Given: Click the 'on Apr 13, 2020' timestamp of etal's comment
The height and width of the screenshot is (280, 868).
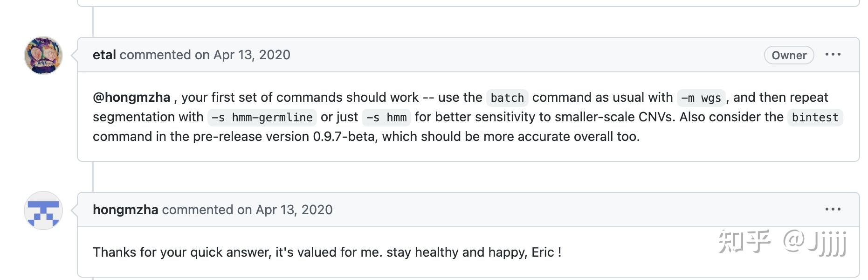Looking at the screenshot, I should pos(242,55).
